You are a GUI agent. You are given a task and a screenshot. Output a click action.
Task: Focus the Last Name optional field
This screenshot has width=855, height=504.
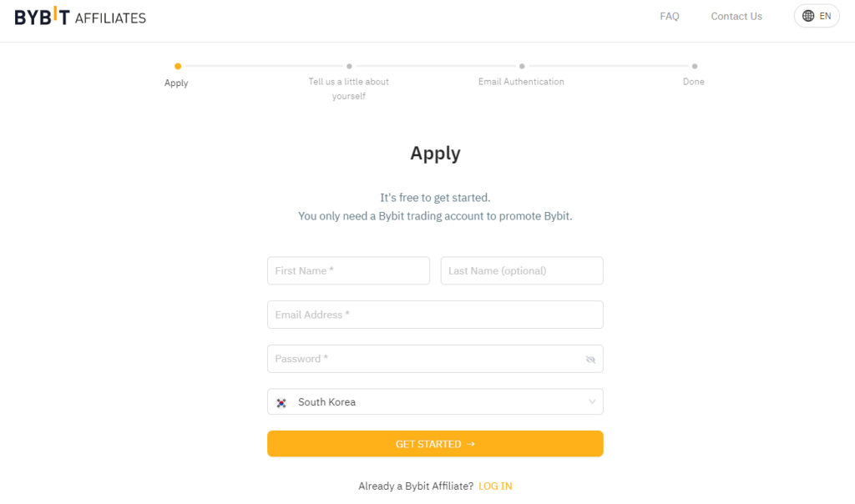point(522,271)
